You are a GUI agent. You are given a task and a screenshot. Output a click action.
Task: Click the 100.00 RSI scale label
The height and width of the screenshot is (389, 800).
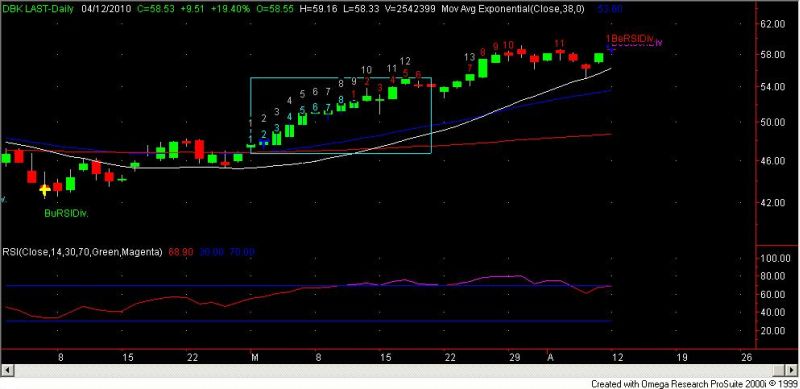777,258
